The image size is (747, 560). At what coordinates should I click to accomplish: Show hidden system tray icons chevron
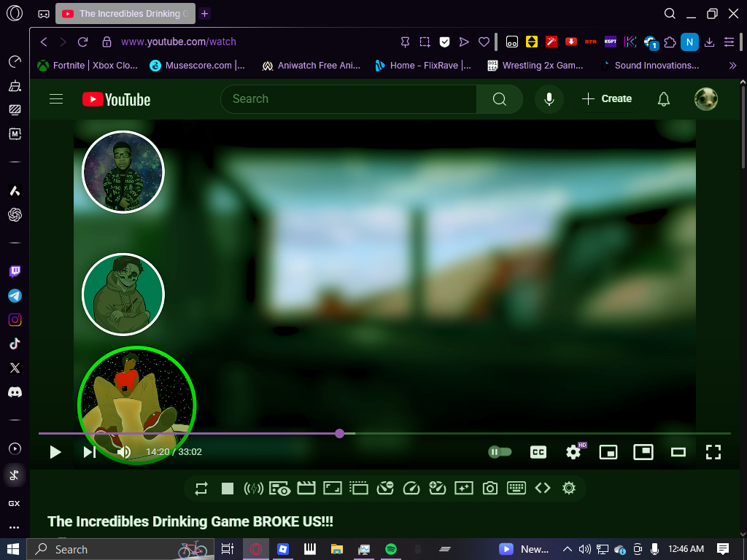click(x=568, y=549)
